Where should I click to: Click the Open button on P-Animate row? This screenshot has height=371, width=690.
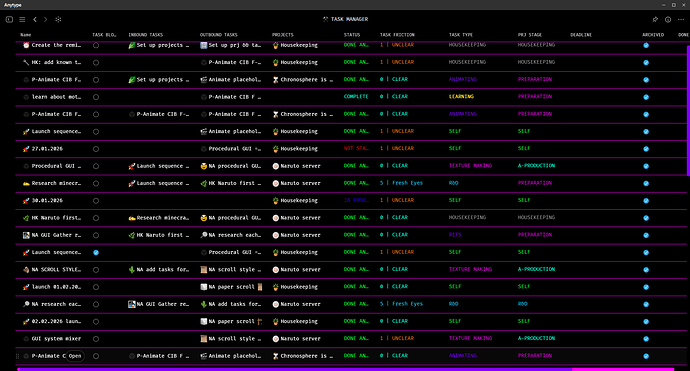coord(75,356)
